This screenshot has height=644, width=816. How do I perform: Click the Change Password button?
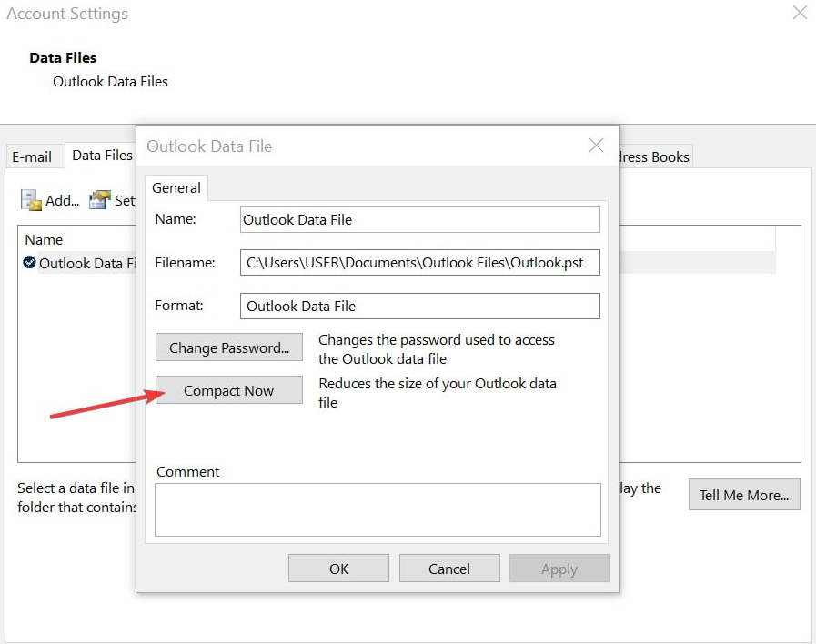pos(229,347)
